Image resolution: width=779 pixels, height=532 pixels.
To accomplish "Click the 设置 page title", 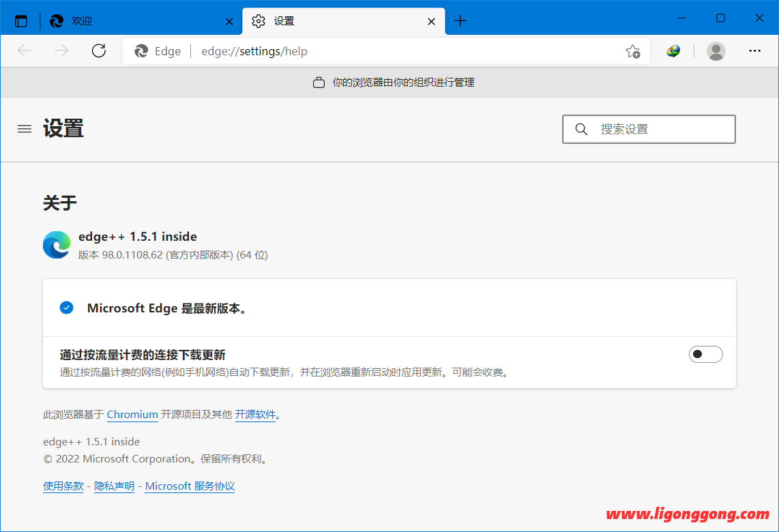I will (63, 129).
